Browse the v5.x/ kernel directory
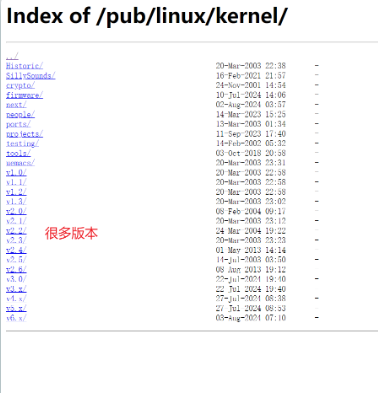 point(16,308)
